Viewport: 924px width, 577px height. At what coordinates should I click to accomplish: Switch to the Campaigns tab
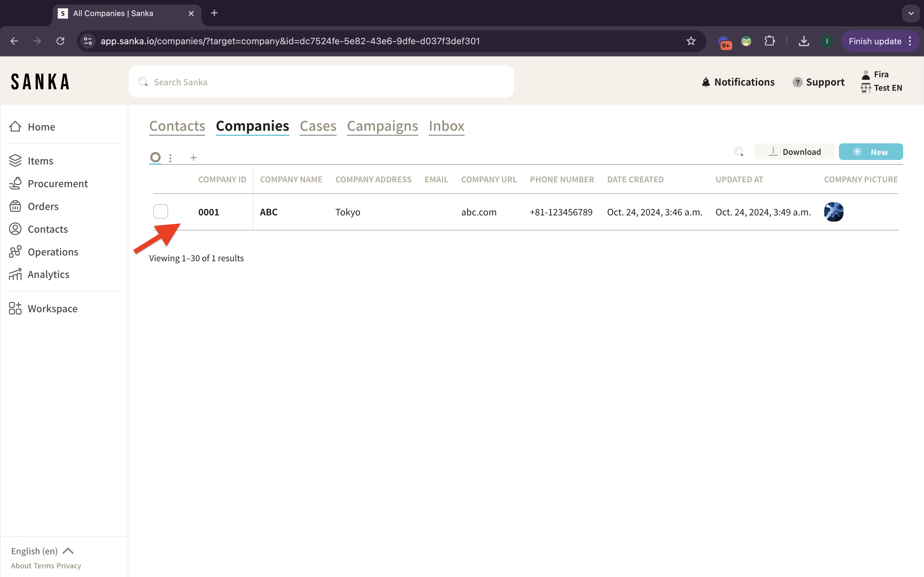click(x=382, y=126)
